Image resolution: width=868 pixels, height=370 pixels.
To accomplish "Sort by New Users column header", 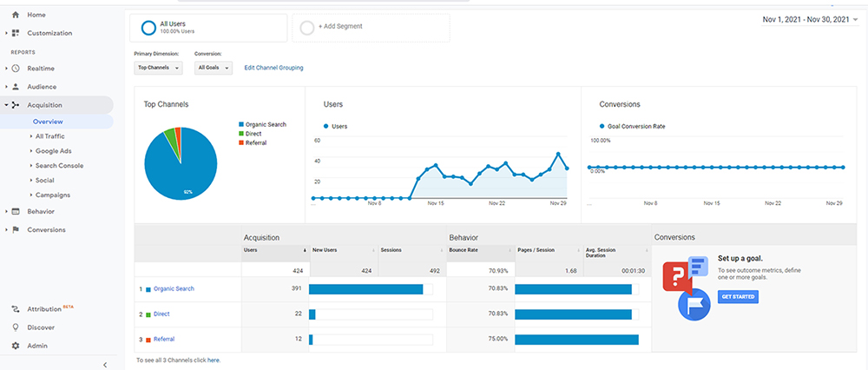I will (x=344, y=253).
